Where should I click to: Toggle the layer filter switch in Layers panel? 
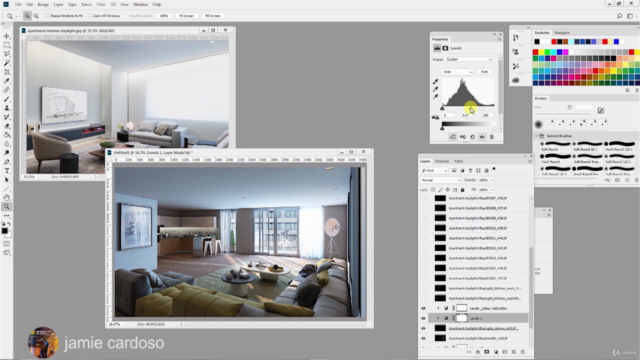pyautogui.click(x=494, y=169)
